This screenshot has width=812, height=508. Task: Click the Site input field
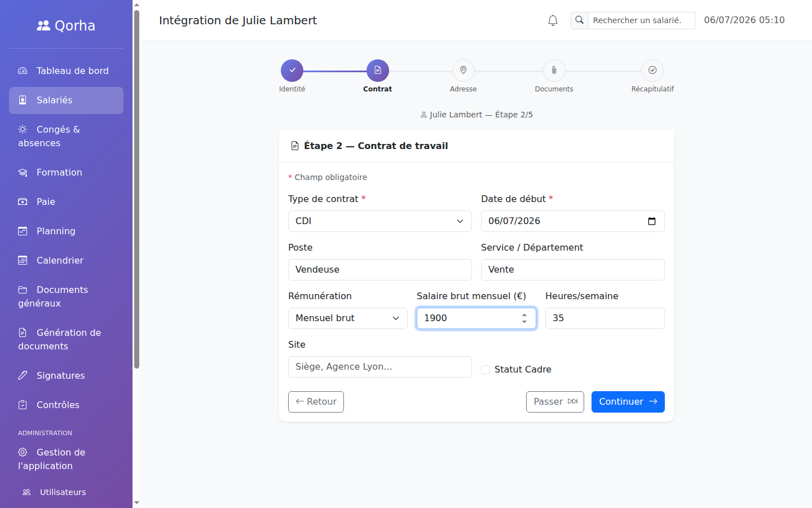[380, 367]
